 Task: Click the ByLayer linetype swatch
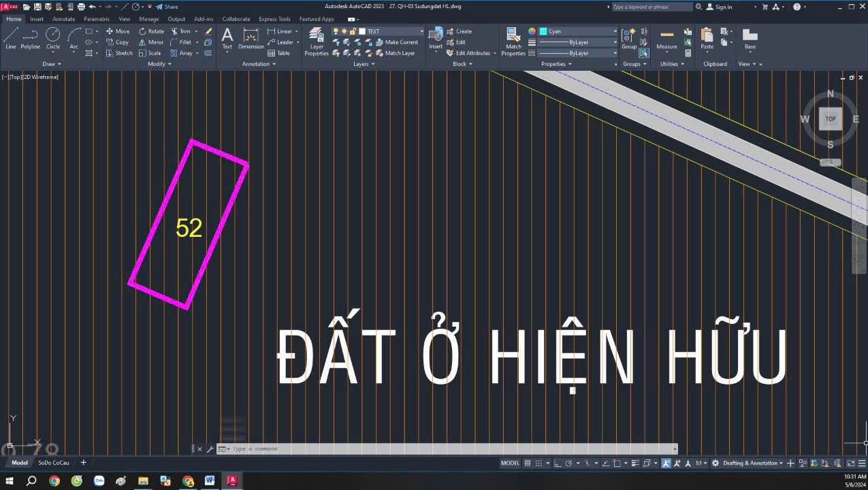coord(577,53)
